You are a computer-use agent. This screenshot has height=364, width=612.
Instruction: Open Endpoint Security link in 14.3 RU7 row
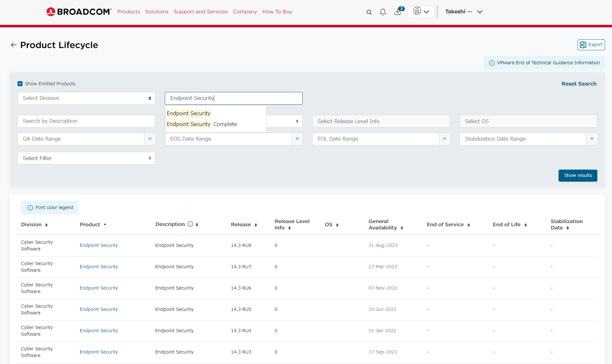(x=99, y=267)
